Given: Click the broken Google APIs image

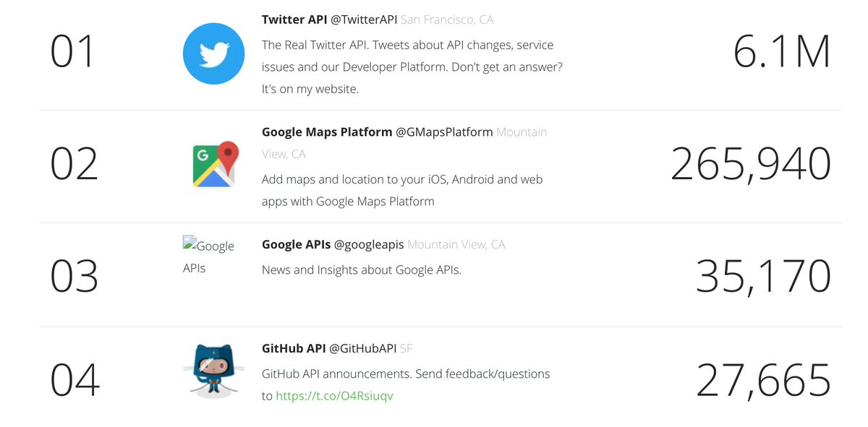Looking at the screenshot, I should pyautogui.click(x=208, y=256).
